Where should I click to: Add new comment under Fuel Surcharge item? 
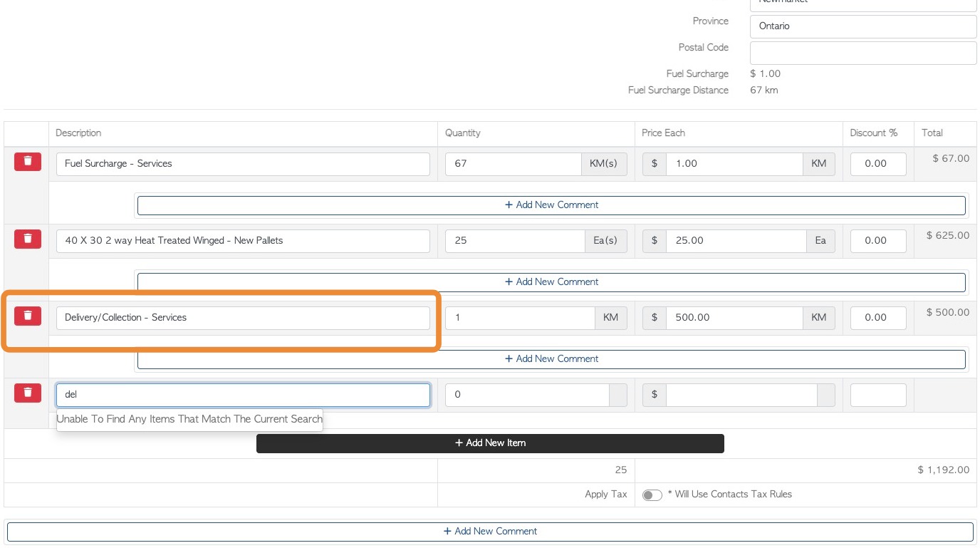pos(551,205)
